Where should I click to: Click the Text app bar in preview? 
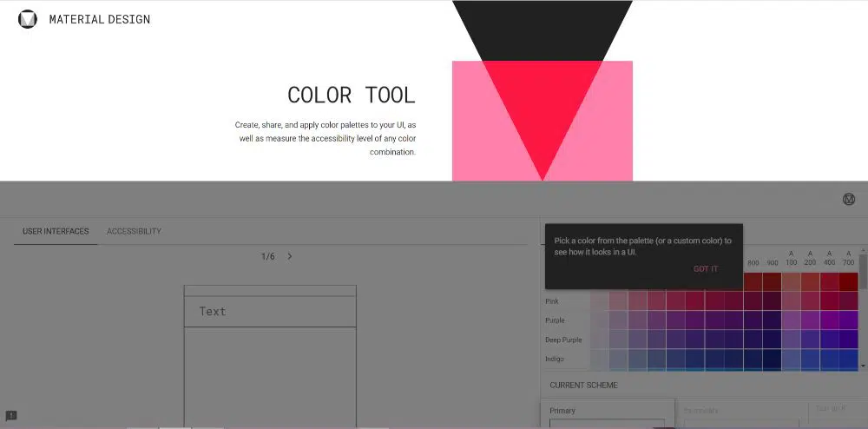point(270,312)
